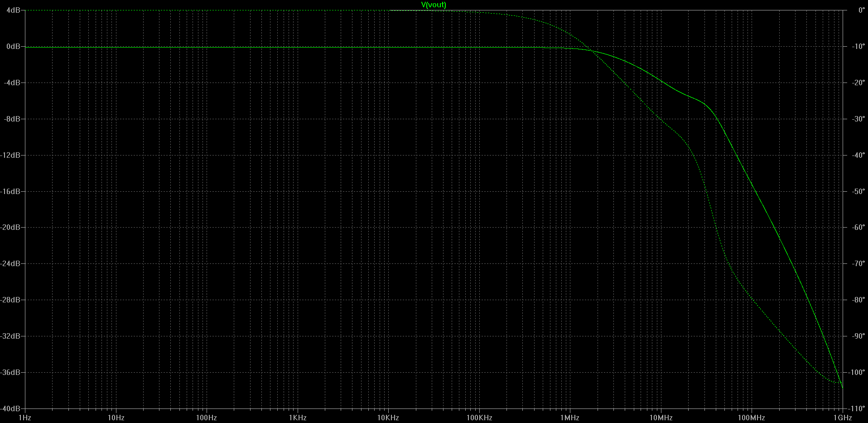Click the 4dB magnitude axis label
The height and width of the screenshot is (423, 868).
click(x=13, y=10)
